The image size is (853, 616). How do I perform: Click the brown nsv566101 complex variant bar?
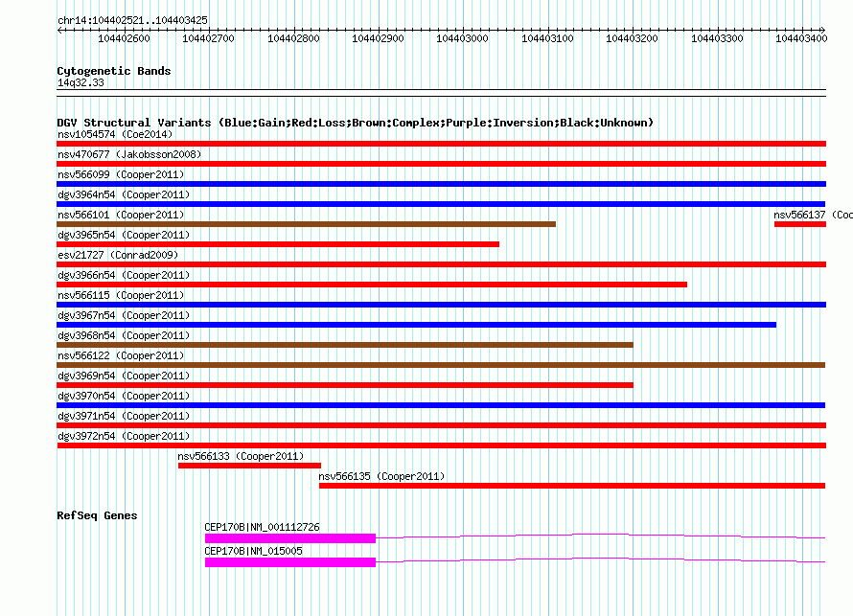(307, 224)
